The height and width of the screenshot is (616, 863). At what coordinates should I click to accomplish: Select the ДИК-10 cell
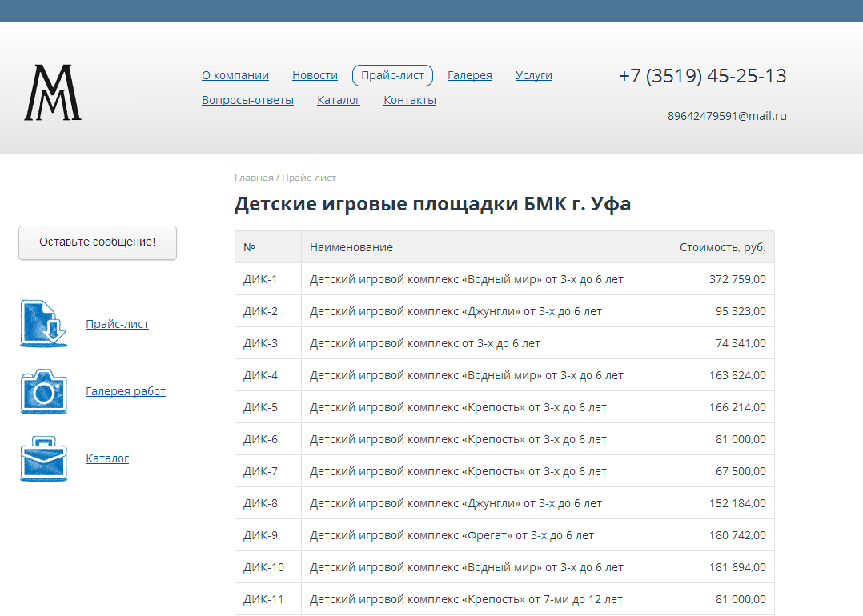268,566
